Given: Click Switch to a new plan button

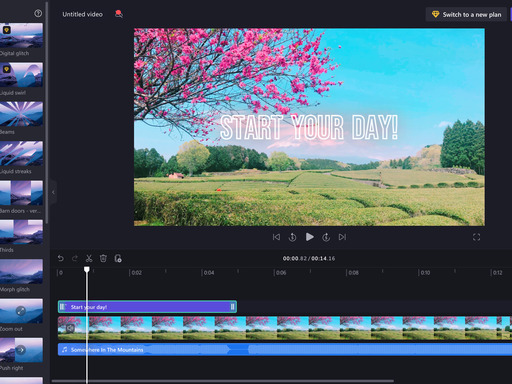Looking at the screenshot, I should [x=466, y=14].
